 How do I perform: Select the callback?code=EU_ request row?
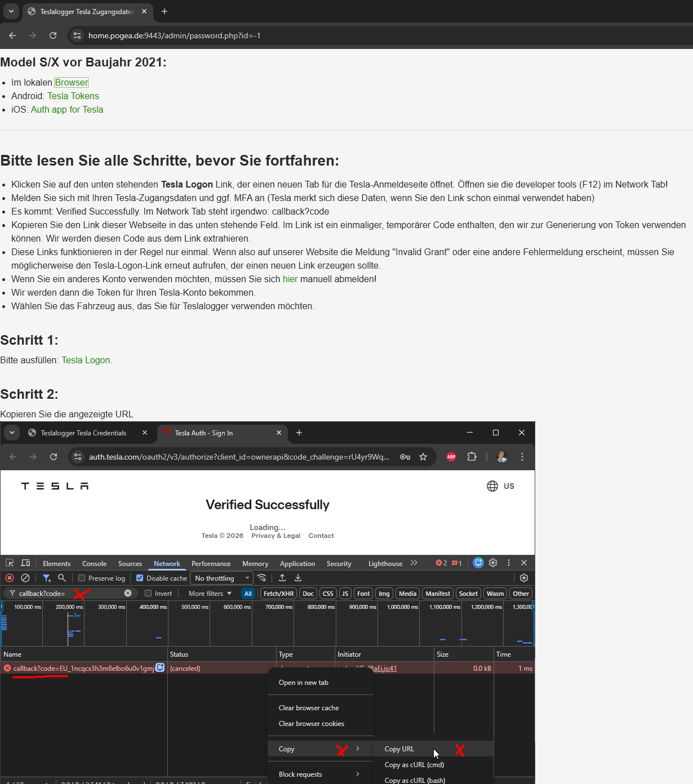pos(267,668)
